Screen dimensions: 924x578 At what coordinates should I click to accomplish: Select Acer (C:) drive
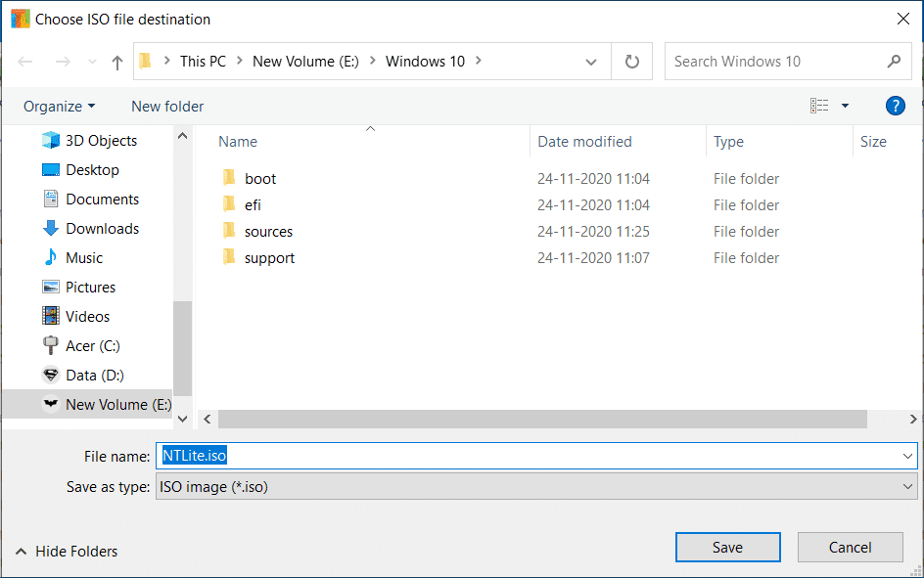(93, 346)
